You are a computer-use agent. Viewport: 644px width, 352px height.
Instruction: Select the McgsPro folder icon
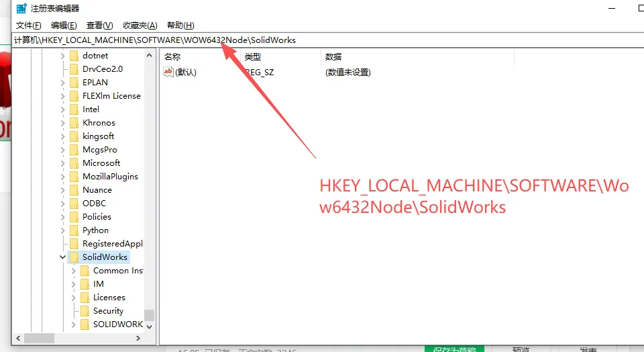point(74,150)
